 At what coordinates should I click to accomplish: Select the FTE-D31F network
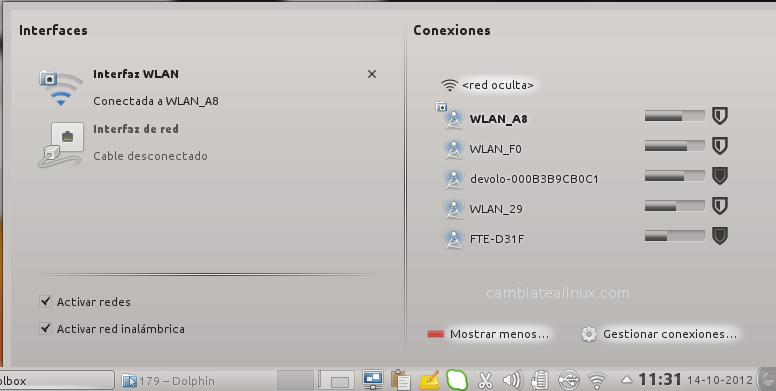click(x=497, y=239)
